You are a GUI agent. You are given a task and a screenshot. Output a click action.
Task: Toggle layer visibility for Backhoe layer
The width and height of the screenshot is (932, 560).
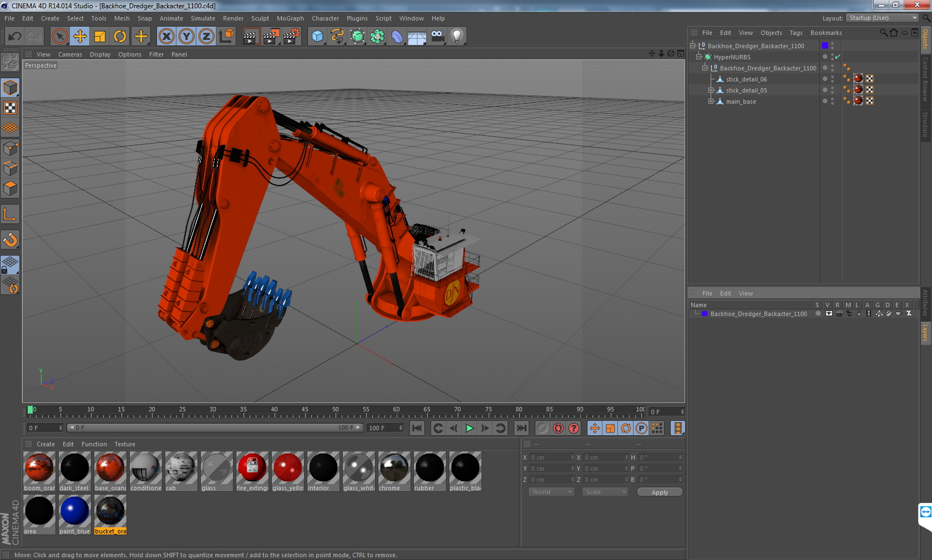click(828, 314)
